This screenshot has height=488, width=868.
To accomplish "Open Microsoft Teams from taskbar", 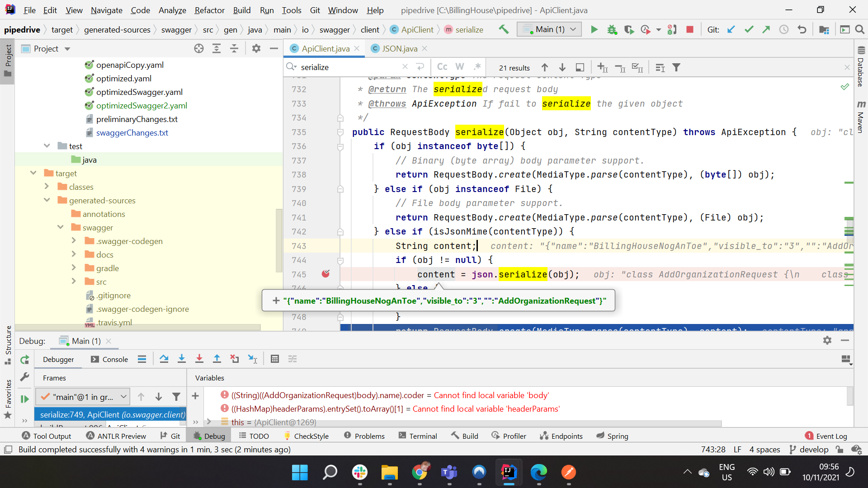I will point(449,473).
